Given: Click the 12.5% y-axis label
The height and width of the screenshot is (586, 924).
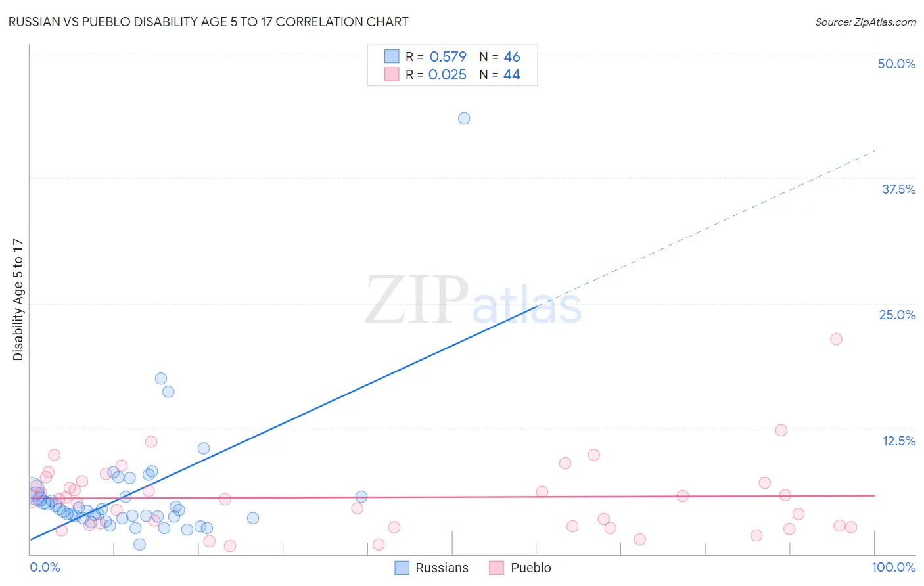Looking at the screenshot, I should point(898,441).
